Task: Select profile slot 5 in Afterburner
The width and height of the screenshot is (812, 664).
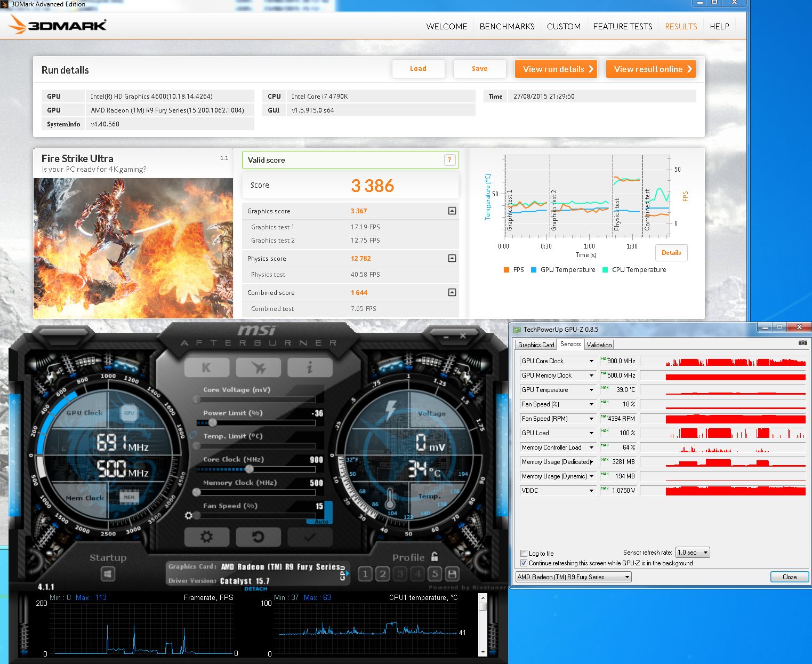Action: click(435, 574)
